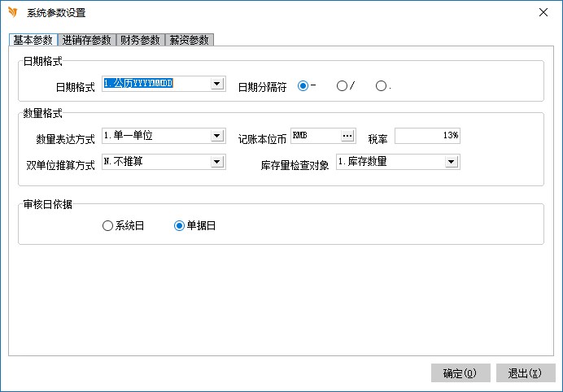Select 系统日 as audit date basis

coord(107,226)
